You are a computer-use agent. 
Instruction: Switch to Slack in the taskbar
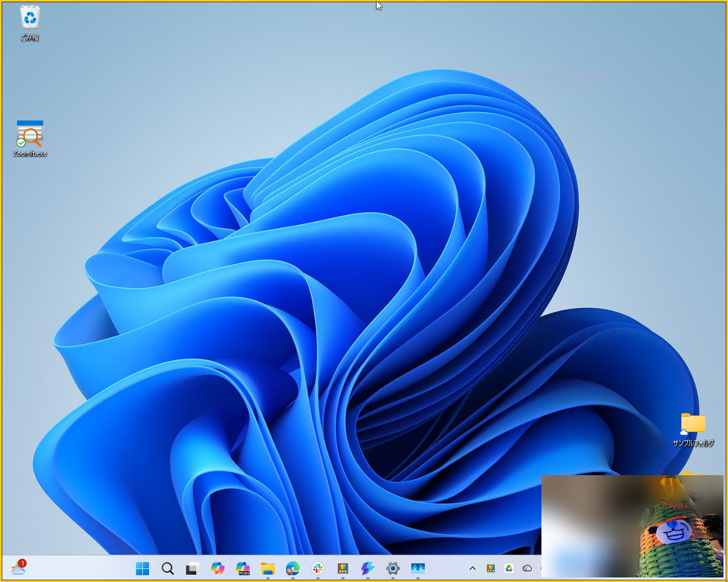click(x=318, y=568)
